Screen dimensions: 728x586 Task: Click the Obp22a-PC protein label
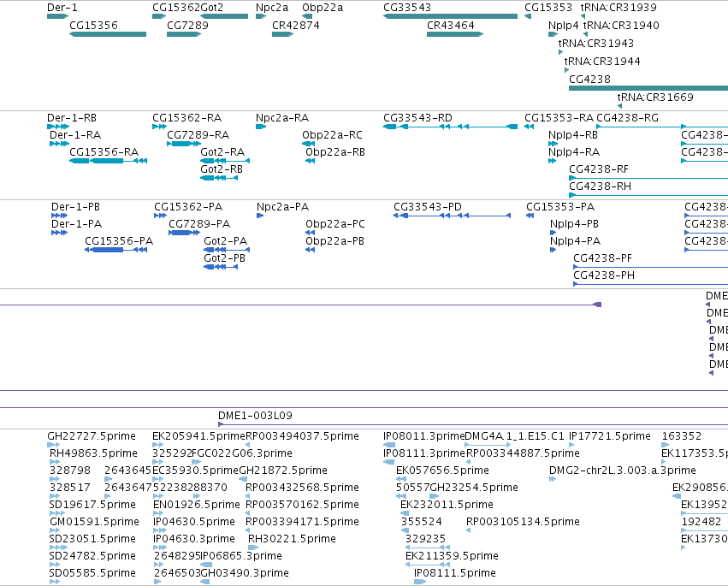click(335, 224)
